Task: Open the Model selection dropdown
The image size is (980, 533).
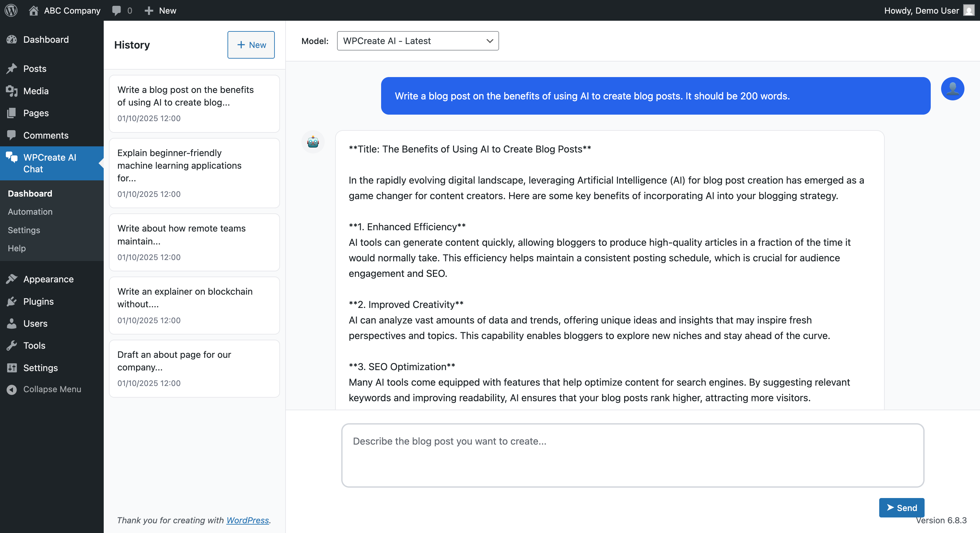Action: [417, 41]
